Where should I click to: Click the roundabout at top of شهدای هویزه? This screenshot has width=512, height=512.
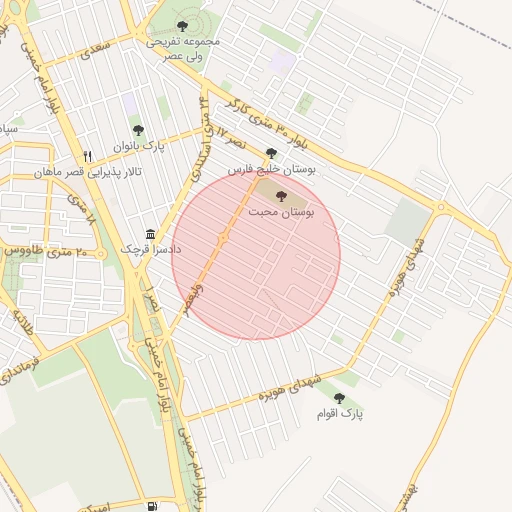pos(441,207)
